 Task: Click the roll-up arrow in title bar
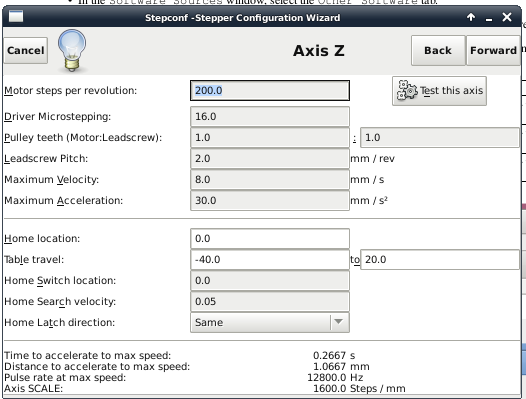coord(471,17)
